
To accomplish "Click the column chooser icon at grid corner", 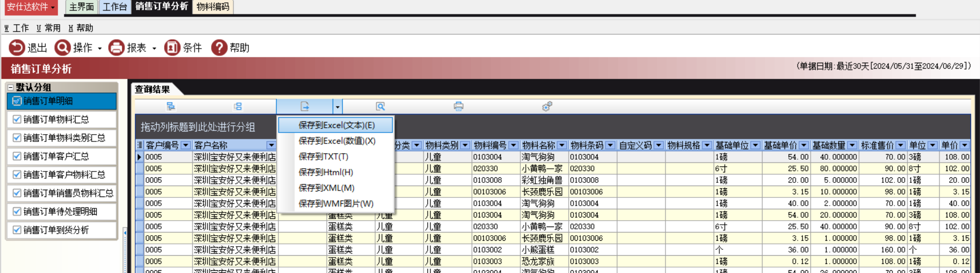I will point(140,145).
